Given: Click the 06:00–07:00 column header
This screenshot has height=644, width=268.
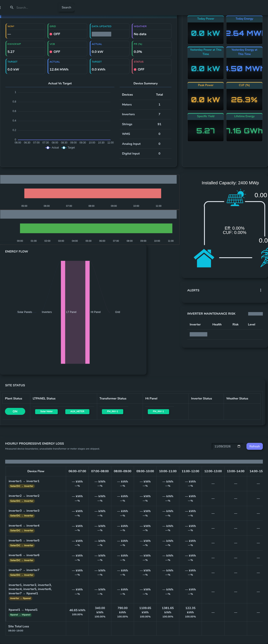Looking at the screenshot, I should tap(77, 471).
